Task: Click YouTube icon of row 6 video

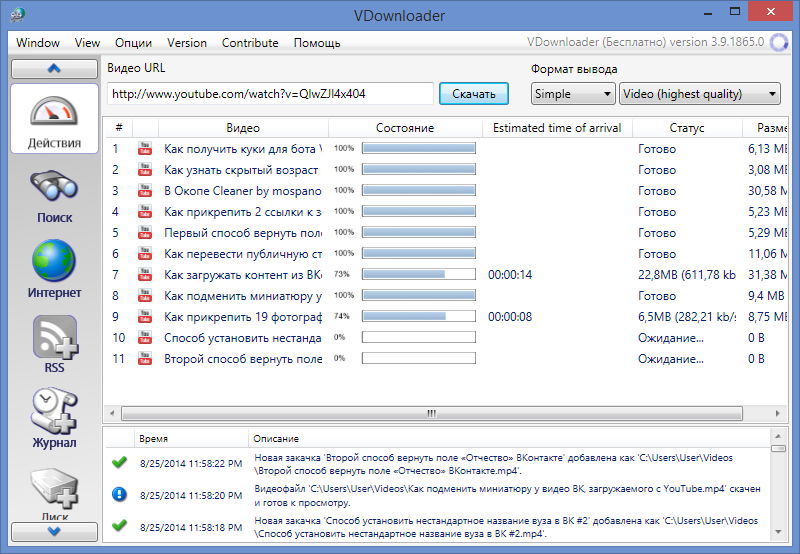Action: pyautogui.click(x=145, y=254)
